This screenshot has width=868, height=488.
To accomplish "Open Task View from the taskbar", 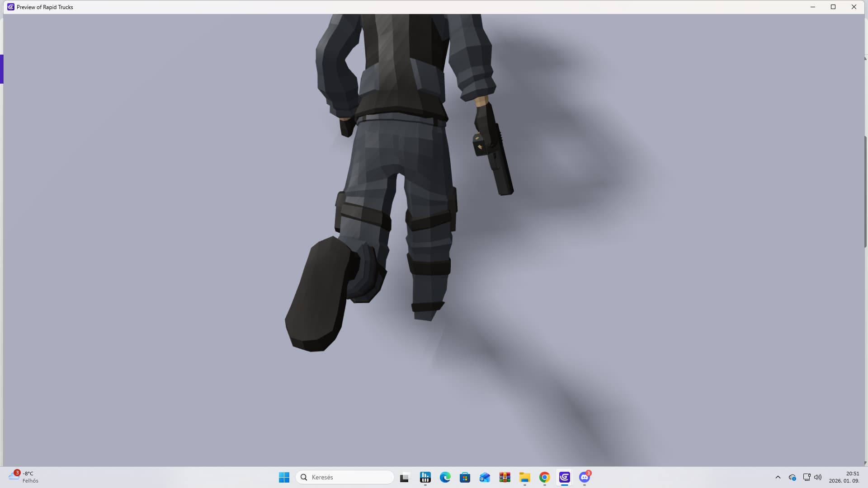I will (x=404, y=477).
